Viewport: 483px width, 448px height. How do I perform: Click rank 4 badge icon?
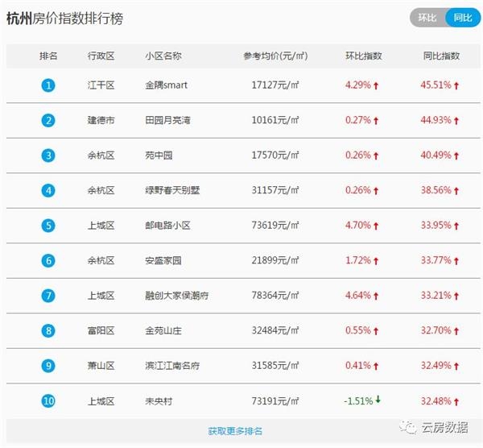tap(48, 190)
